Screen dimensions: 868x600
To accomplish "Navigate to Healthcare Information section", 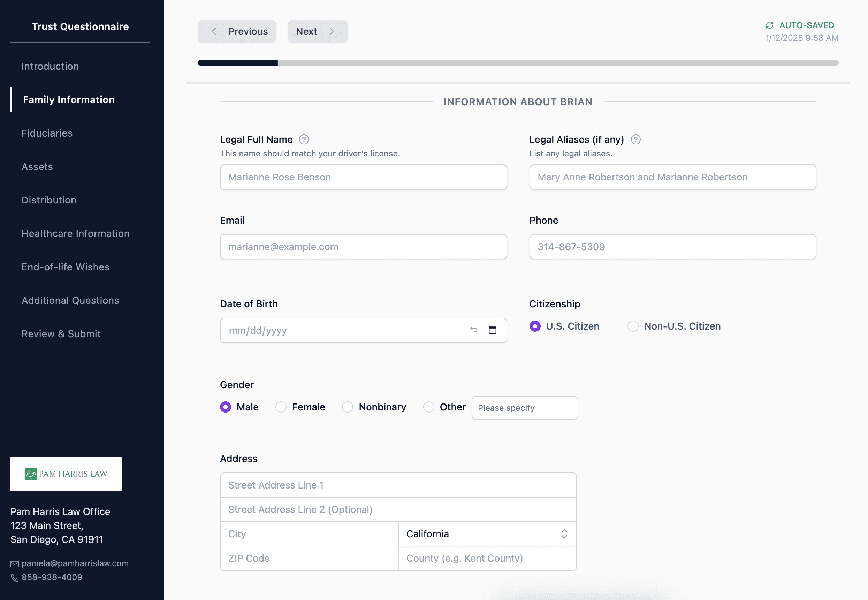I will (x=75, y=233).
